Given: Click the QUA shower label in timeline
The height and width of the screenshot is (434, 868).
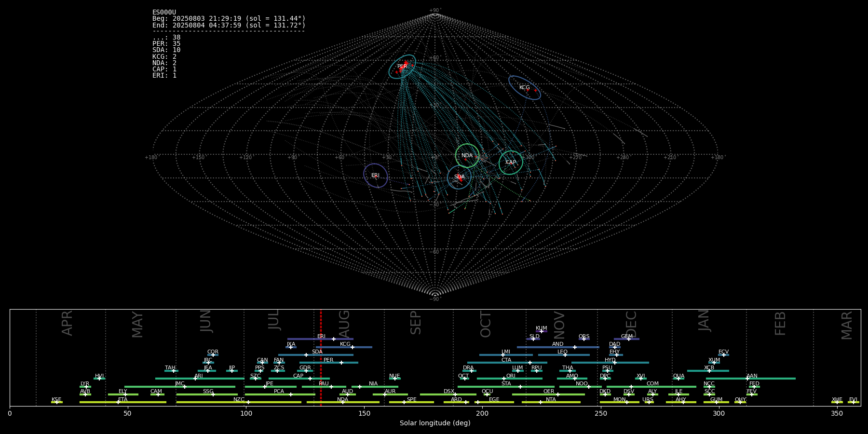Looking at the screenshot, I should pos(678,376).
